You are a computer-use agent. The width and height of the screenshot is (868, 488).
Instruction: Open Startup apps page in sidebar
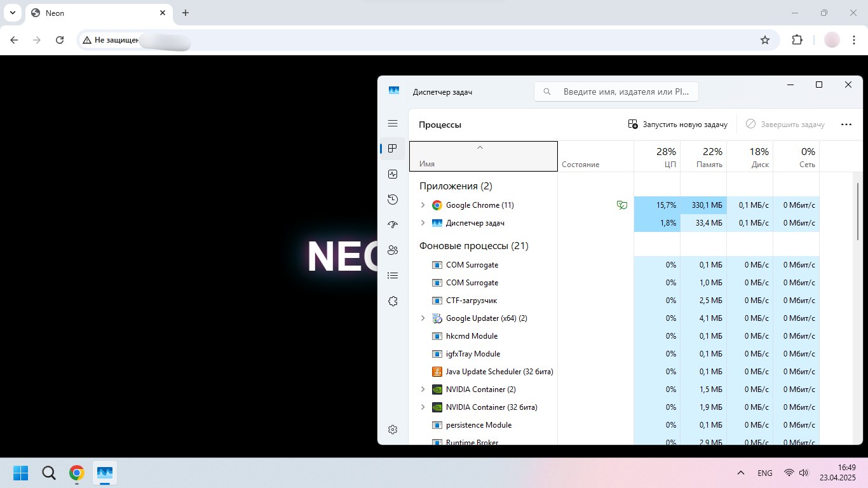click(393, 225)
